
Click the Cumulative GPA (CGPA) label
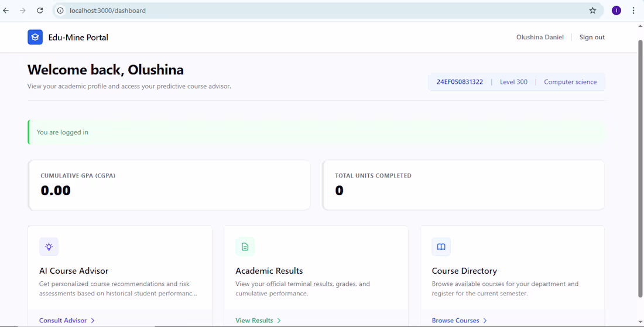click(x=78, y=176)
